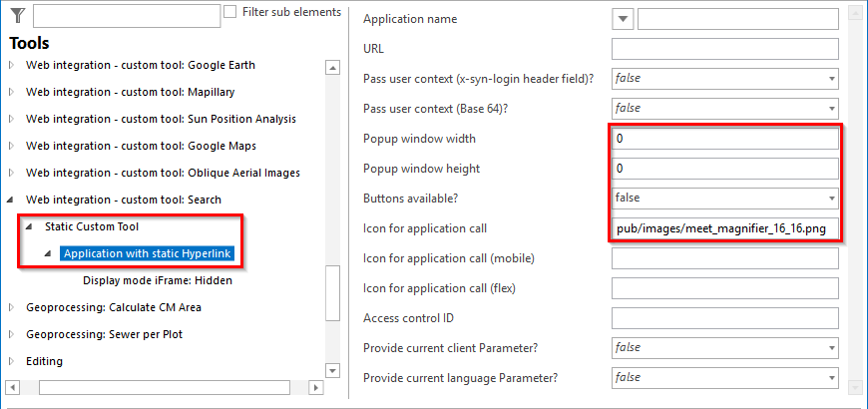This screenshot has width=868, height=409.
Task: Expand custom tool: Oblique Aerial Images node
Action: pyautogui.click(x=12, y=173)
